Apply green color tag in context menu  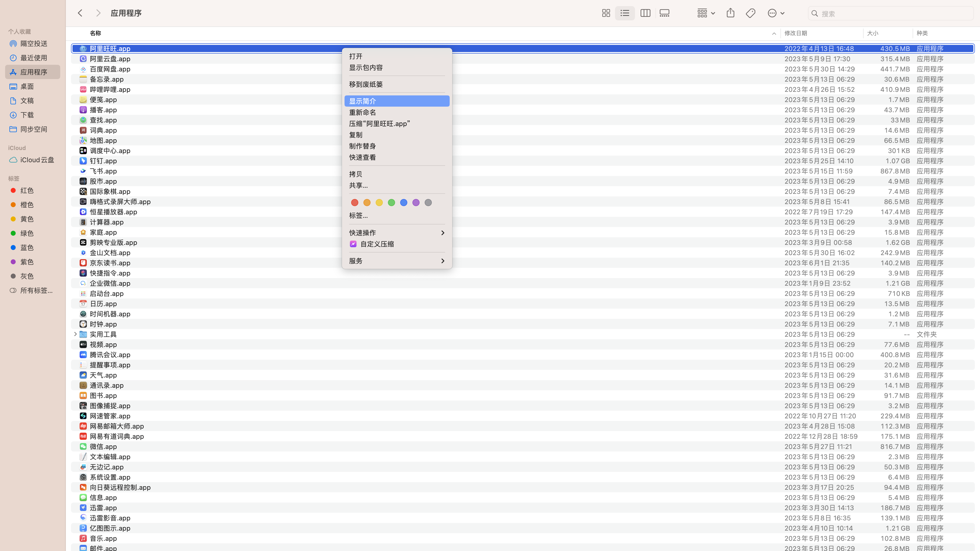pyautogui.click(x=391, y=203)
